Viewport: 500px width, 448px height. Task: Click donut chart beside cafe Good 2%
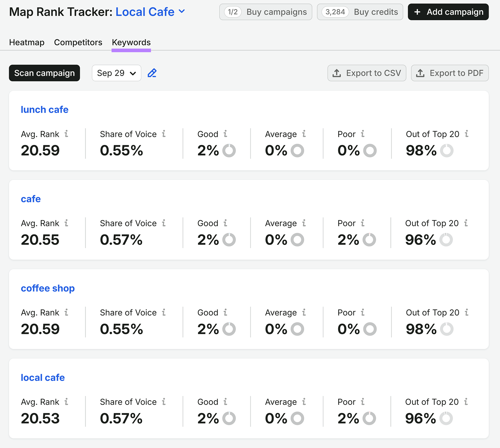[229, 240]
